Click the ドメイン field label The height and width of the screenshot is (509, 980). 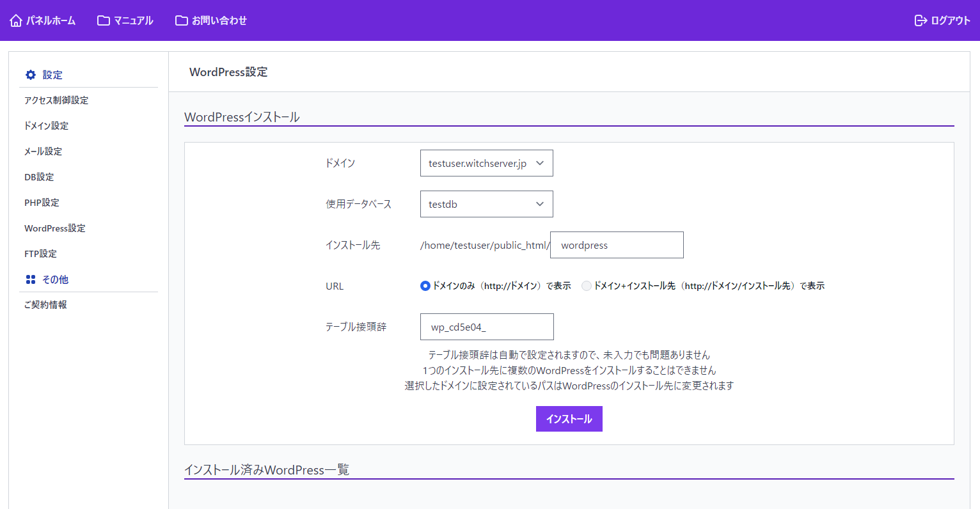340,163
